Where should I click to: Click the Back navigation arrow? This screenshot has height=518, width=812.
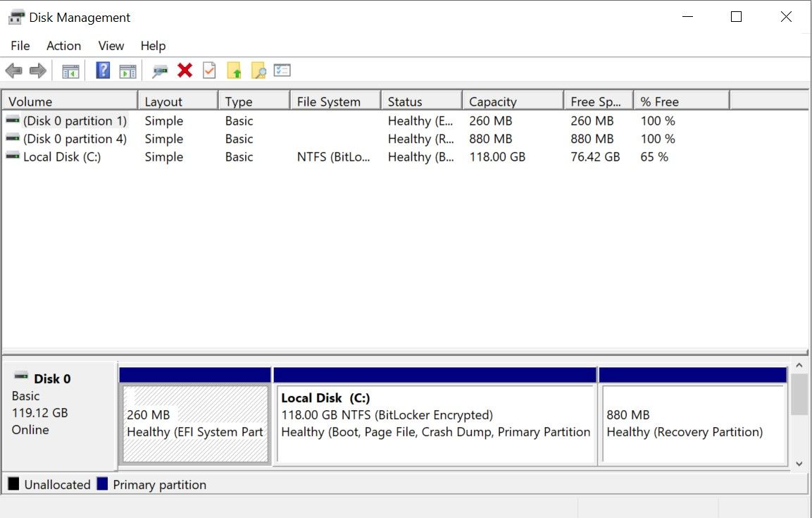pyautogui.click(x=15, y=70)
